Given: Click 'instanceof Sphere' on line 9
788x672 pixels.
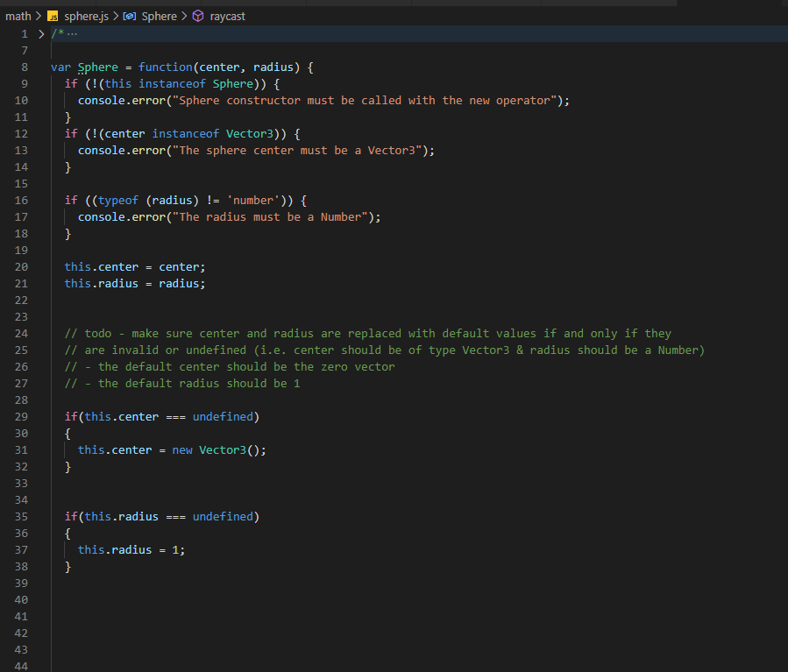Looking at the screenshot, I should coord(196,84).
